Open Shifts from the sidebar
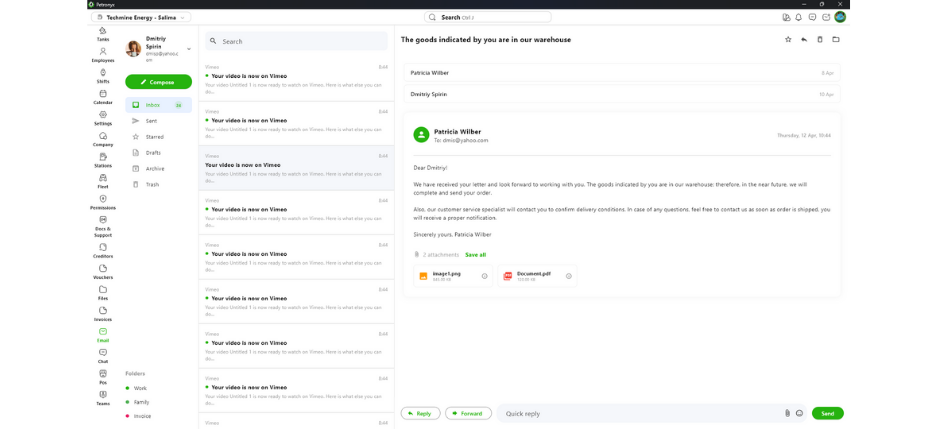 coord(103,76)
